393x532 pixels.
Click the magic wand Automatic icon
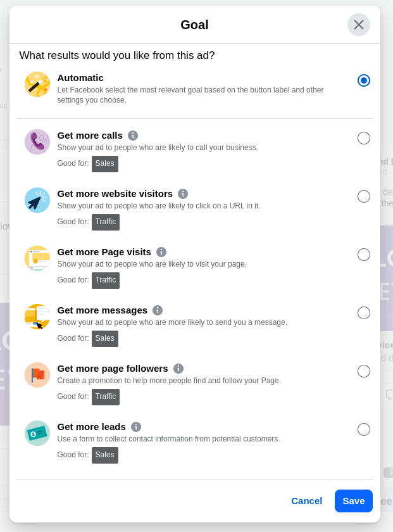[37, 84]
